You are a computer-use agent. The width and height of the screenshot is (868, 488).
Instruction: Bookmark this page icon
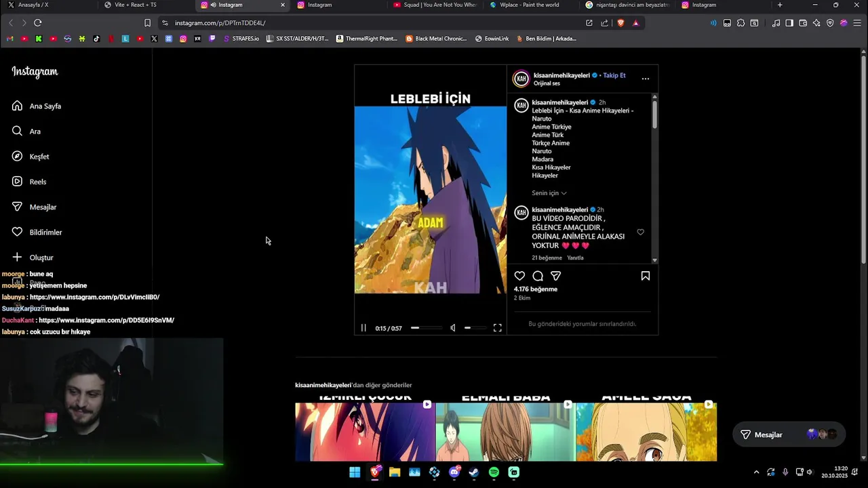click(147, 23)
